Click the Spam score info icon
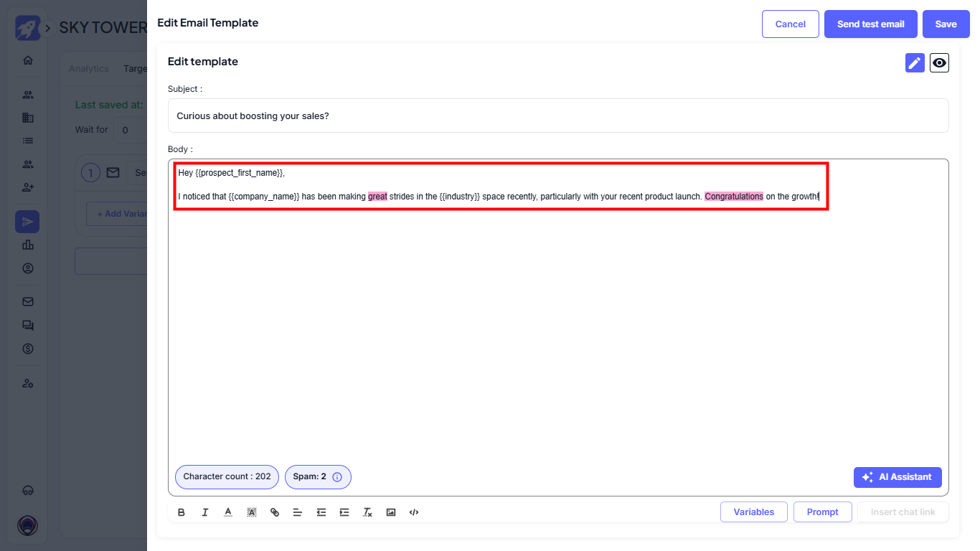 (x=337, y=477)
